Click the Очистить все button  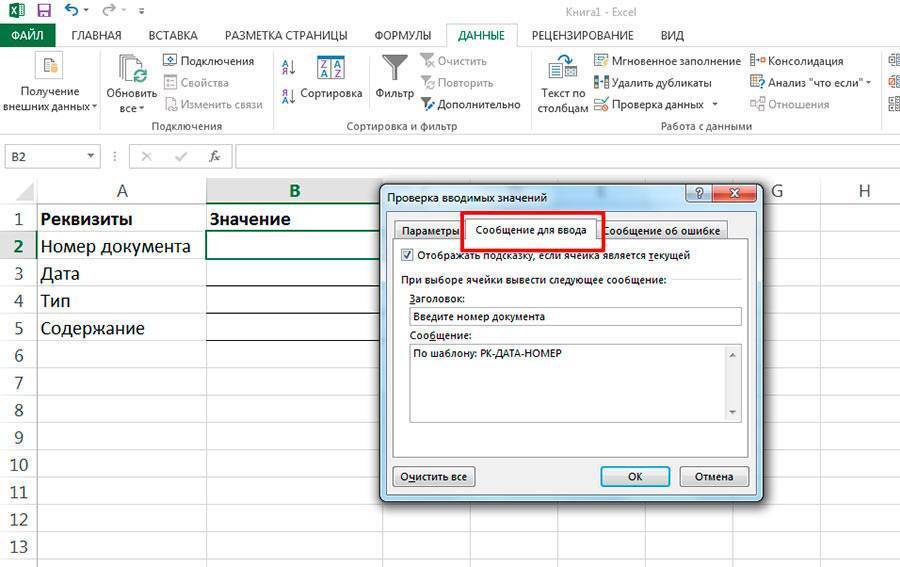coord(433,477)
